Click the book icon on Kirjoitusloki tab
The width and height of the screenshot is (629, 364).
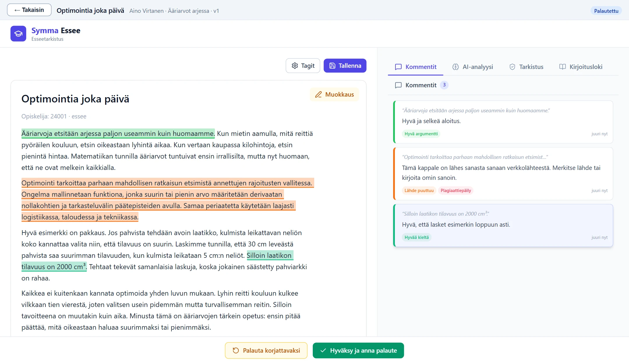(563, 67)
